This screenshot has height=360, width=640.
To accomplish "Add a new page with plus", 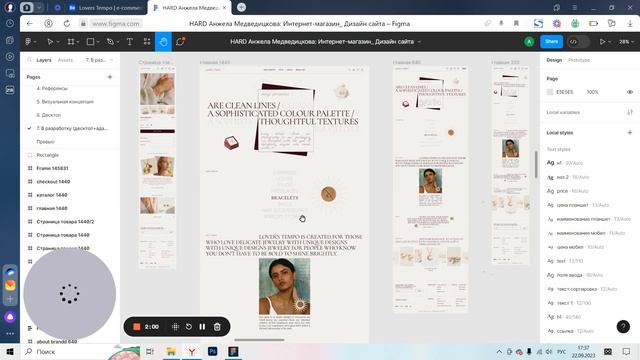I will (109, 77).
